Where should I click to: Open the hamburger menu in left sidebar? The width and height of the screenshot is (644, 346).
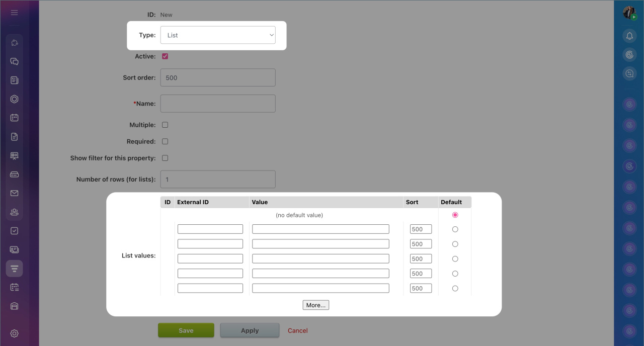tap(14, 13)
